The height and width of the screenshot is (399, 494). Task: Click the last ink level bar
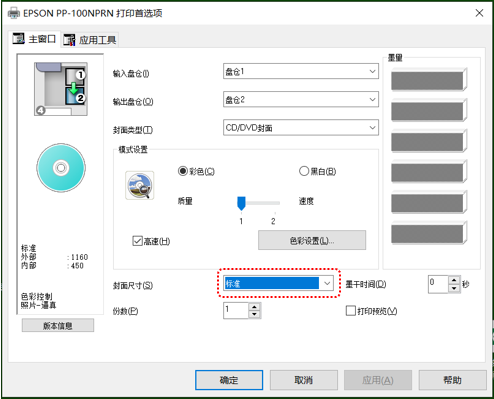429,233
